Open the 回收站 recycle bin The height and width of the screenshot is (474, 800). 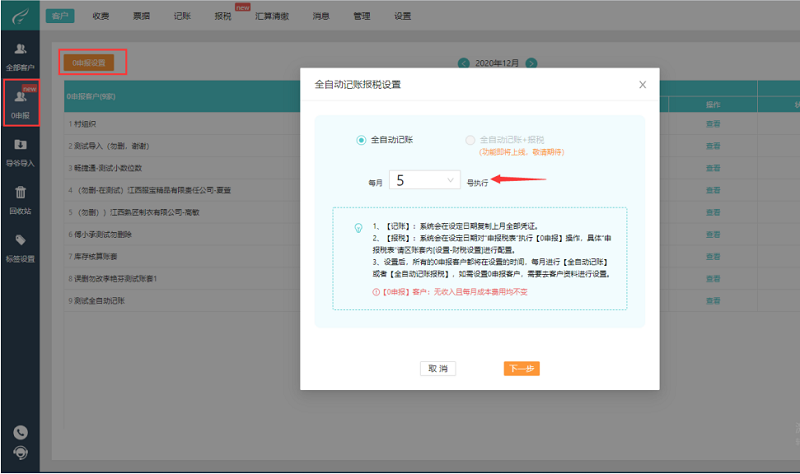coord(20,197)
